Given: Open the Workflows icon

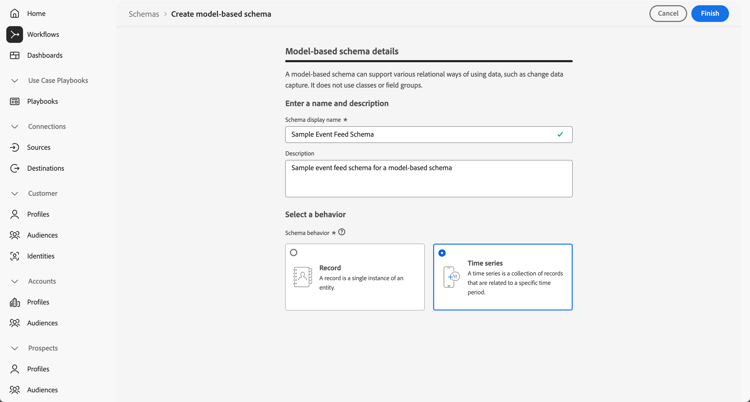Looking at the screenshot, I should pyautogui.click(x=15, y=34).
